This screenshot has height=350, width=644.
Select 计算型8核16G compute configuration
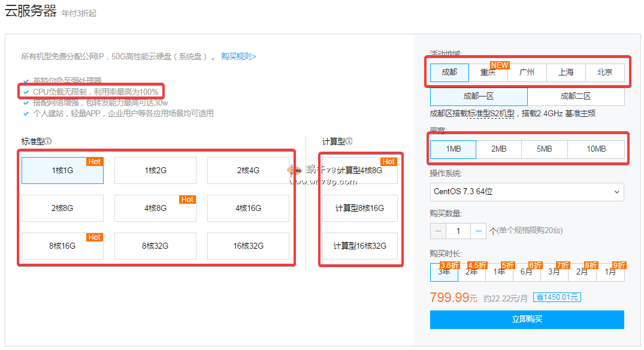tap(359, 209)
